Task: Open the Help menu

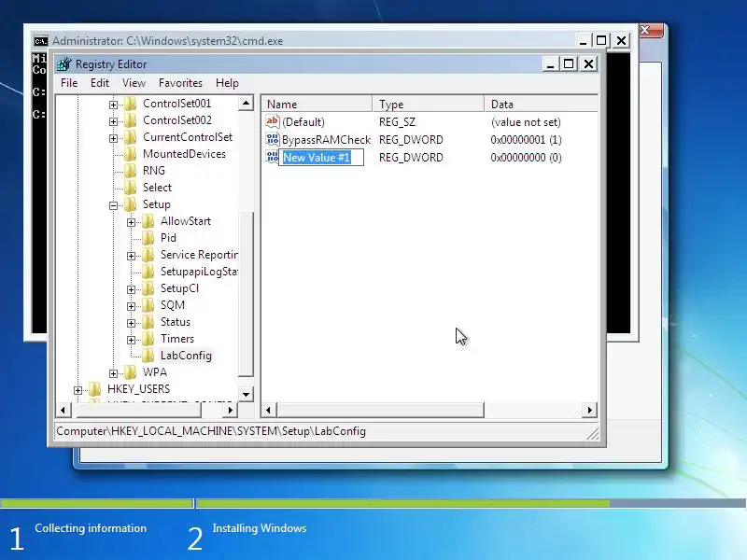Action: tap(227, 83)
